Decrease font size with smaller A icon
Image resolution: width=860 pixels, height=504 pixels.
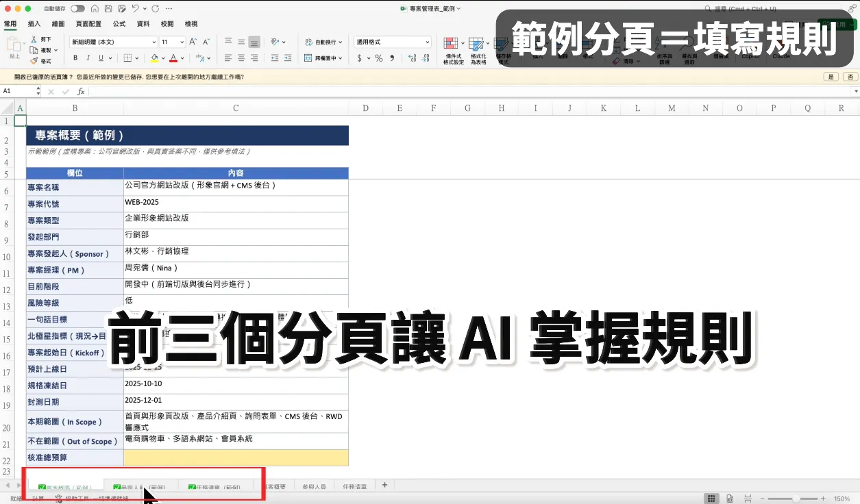click(x=206, y=42)
